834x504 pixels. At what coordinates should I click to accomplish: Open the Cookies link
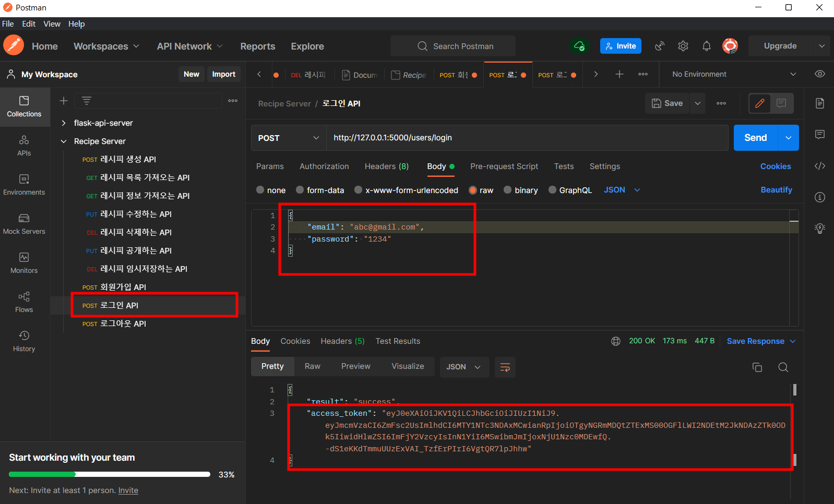pyautogui.click(x=776, y=166)
